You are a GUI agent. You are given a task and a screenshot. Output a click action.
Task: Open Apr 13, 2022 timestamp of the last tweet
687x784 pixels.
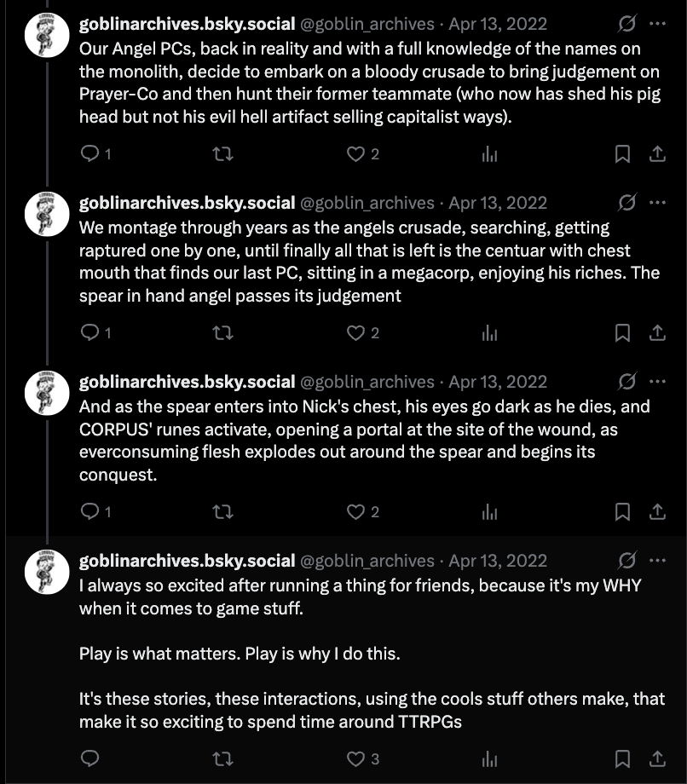[x=498, y=561]
